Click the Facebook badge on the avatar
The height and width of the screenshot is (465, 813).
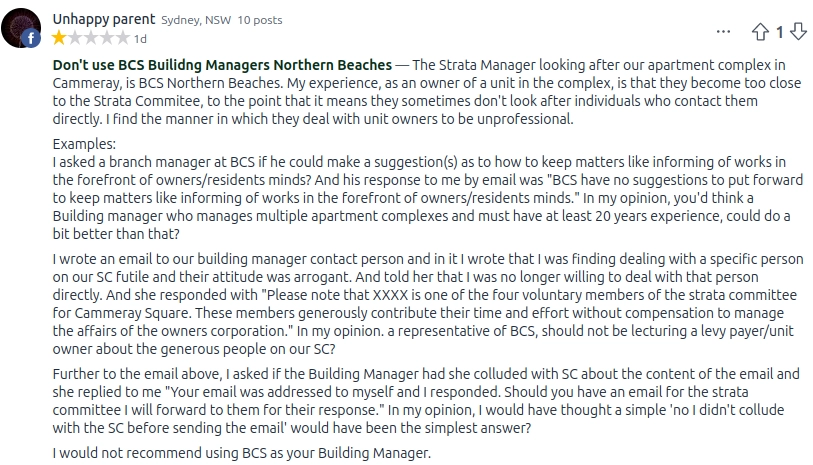(31, 38)
